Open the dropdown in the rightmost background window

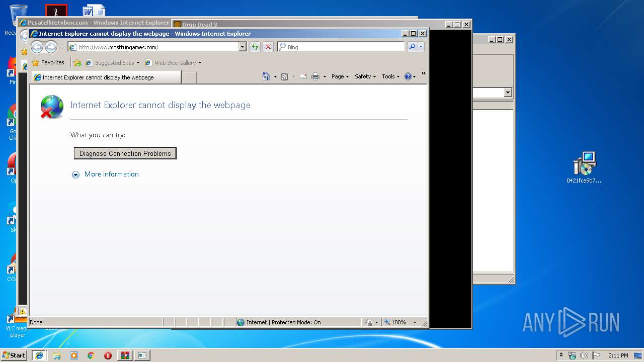click(x=508, y=93)
